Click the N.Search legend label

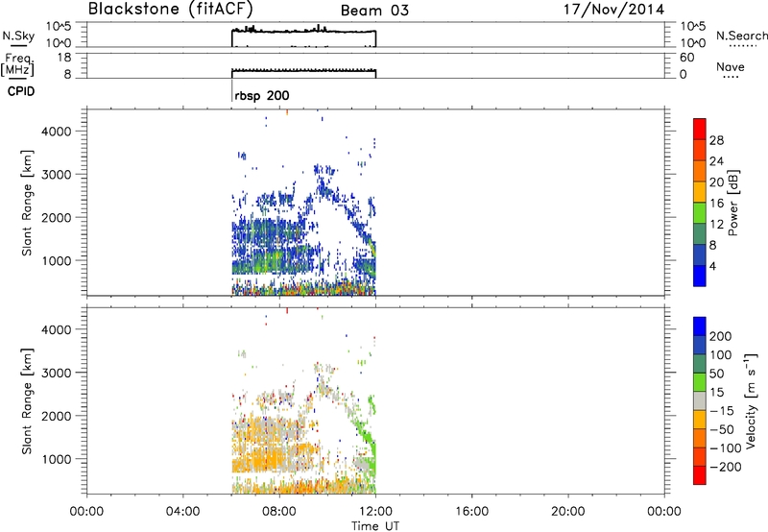click(x=741, y=36)
